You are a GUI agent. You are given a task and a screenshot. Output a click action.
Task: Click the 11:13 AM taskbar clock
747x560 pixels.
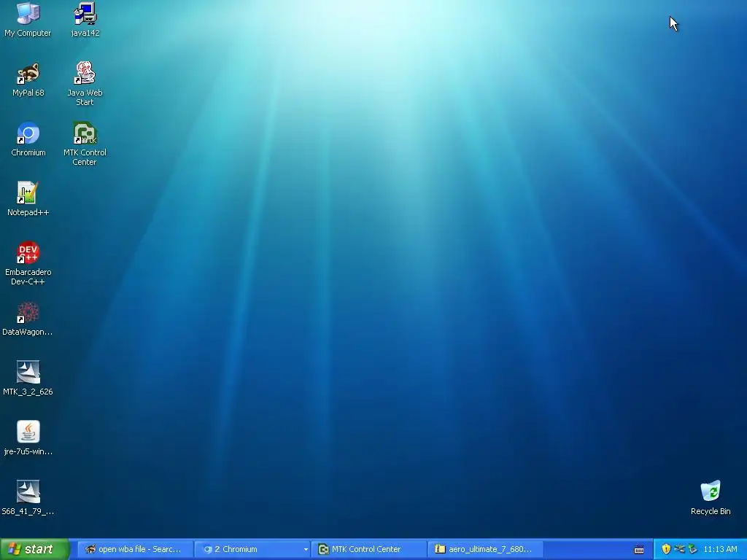click(720, 549)
